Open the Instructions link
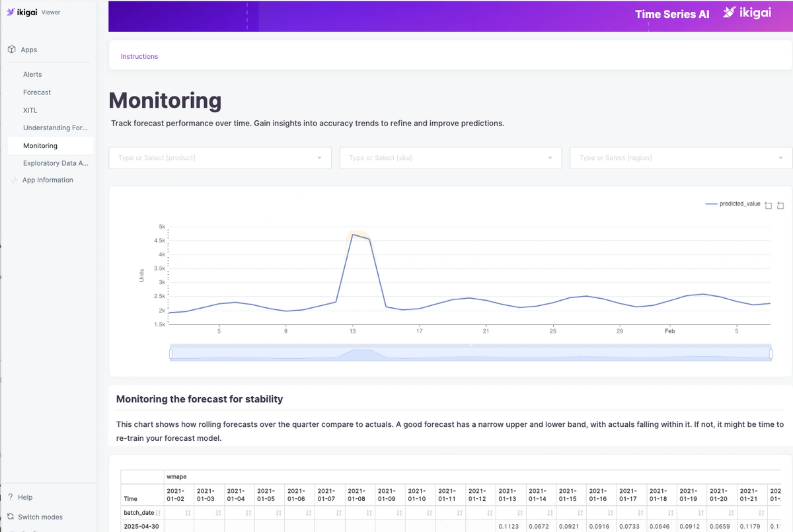Image resolution: width=793 pixels, height=532 pixels. (139, 57)
